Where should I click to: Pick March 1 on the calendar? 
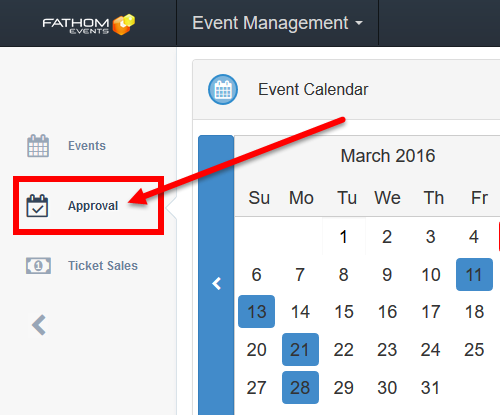[344, 237]
